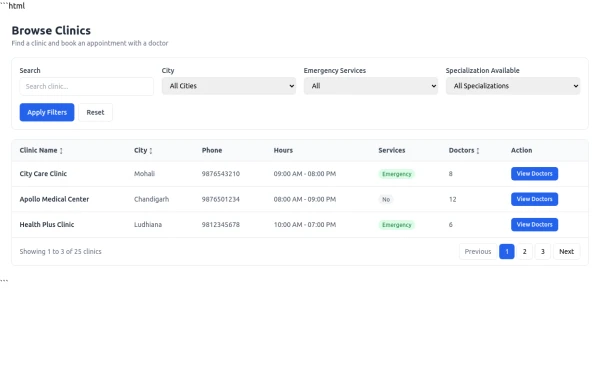This screenshot has height=384, width=600.
Task: Click the doctors count 12 for Apollo
Action: (x=453, y=199)
